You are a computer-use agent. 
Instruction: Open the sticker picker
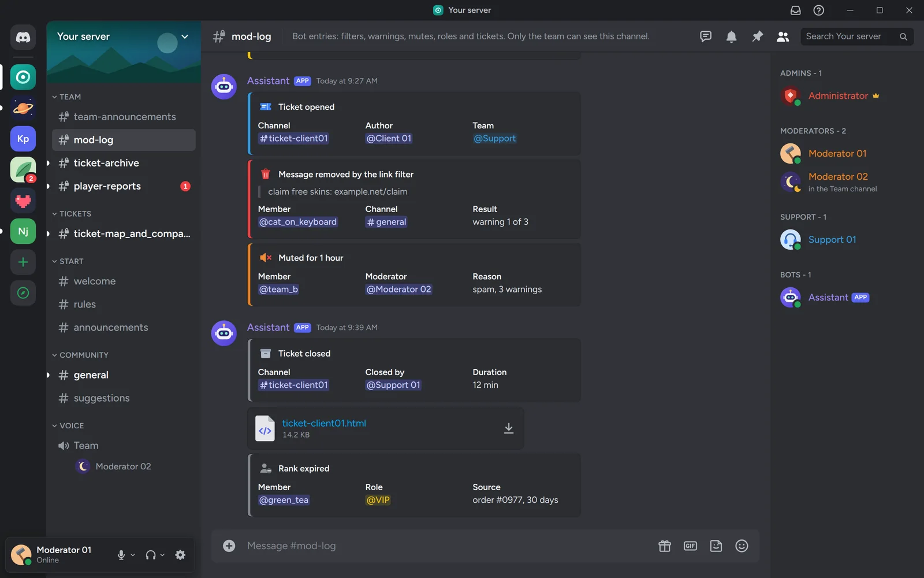tap(716, 546)
